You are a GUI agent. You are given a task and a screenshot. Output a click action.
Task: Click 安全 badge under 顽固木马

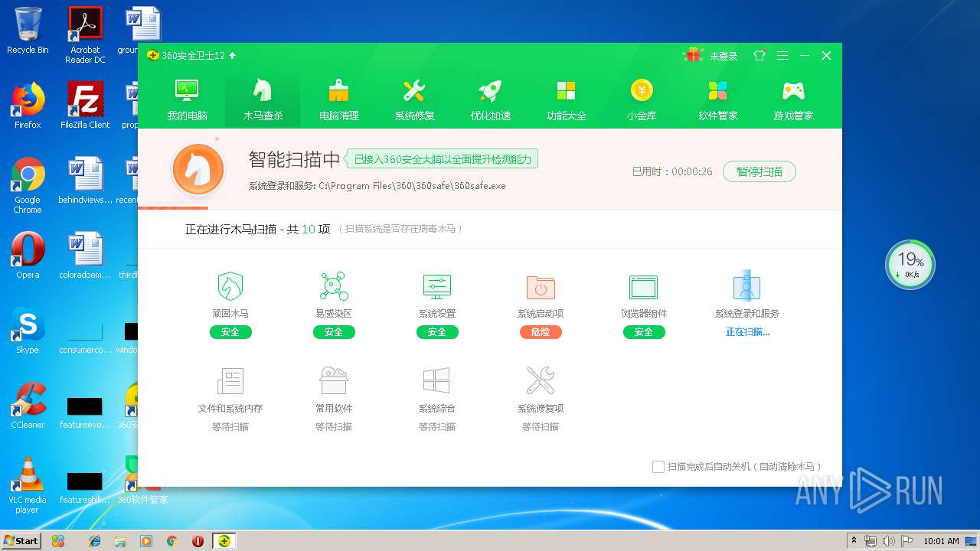click(230, 332)
